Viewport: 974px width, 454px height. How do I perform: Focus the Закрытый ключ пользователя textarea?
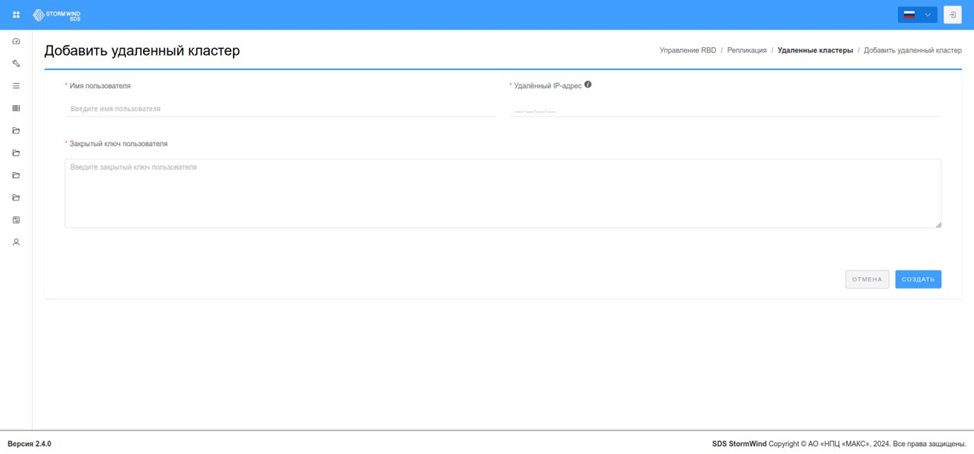503,193
